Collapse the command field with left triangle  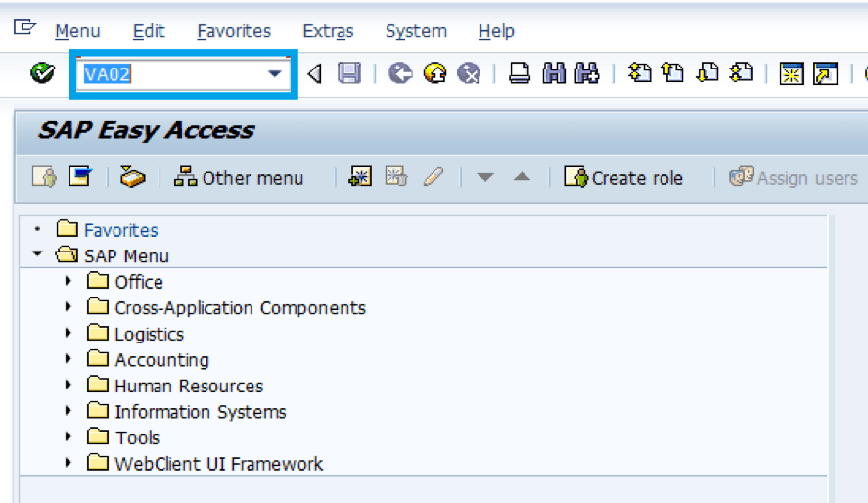click(x=314, y=73)
